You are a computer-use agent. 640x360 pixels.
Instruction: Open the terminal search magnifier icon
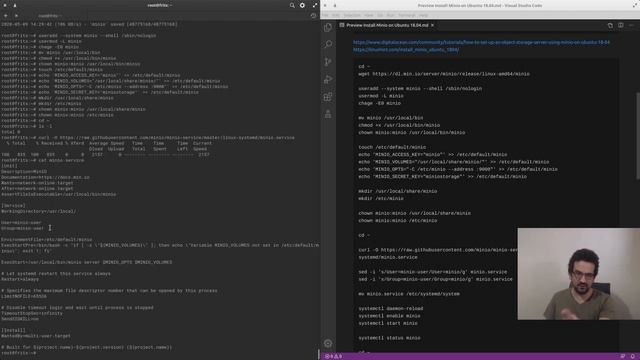[x=292, y=5]
